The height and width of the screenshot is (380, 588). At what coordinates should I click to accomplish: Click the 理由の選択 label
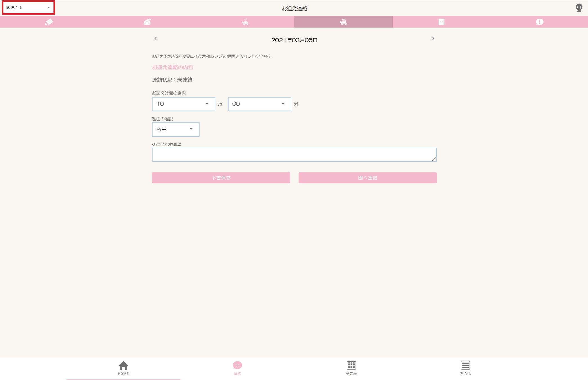(162, 119)
